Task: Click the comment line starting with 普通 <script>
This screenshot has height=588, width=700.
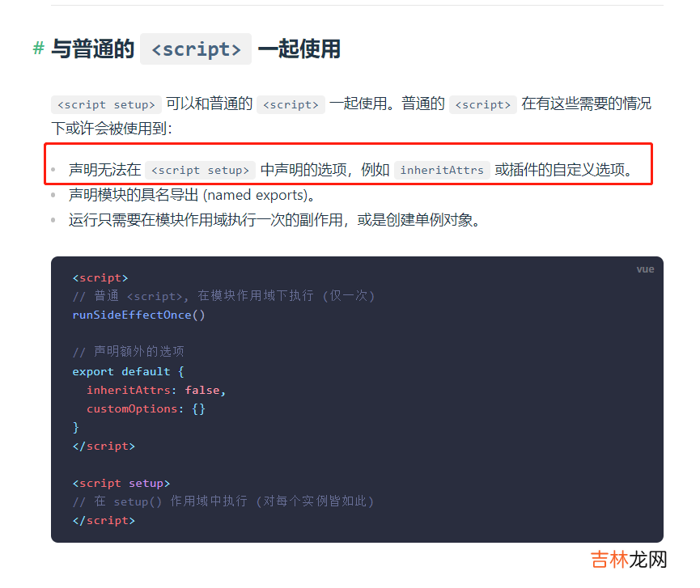Action: pos(223,296)
